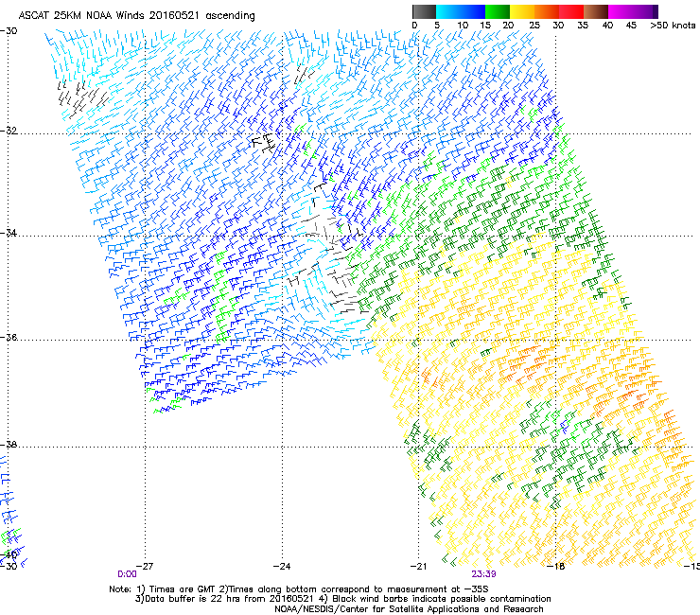
Task: Click the legend label '40' knots
Action: point(607,26)
